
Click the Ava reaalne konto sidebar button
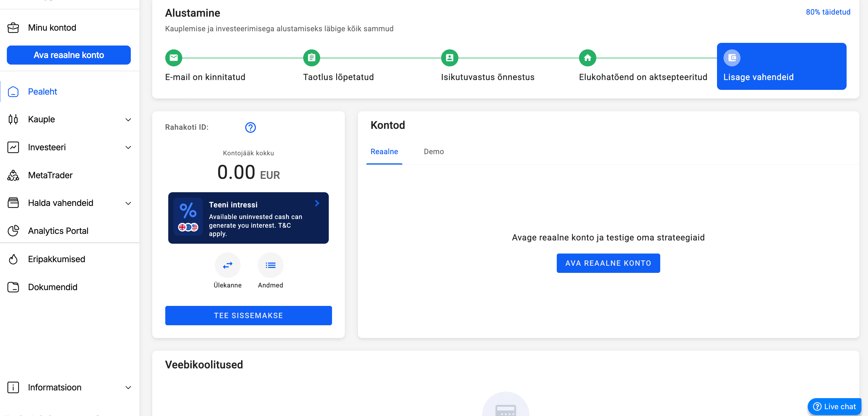pos(69,55)
